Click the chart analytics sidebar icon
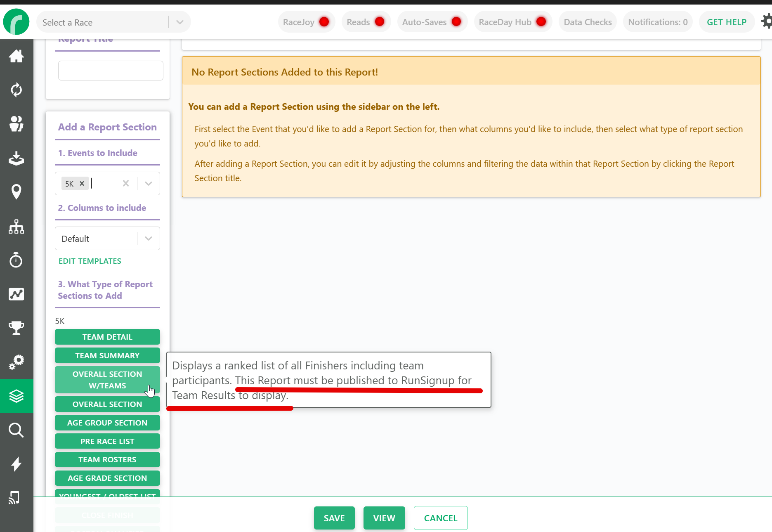This screenshot has height=532, width=772. point(17,294)
